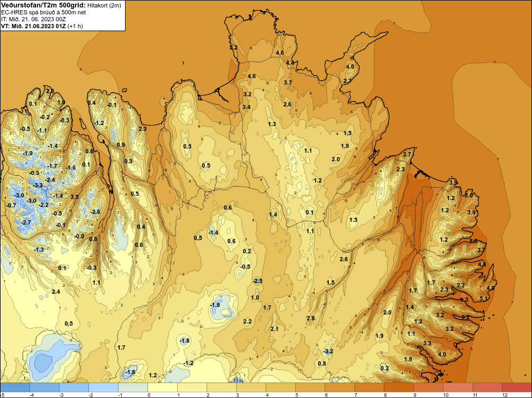Select the '-2.5' temperature value

[x=257, y=281]
